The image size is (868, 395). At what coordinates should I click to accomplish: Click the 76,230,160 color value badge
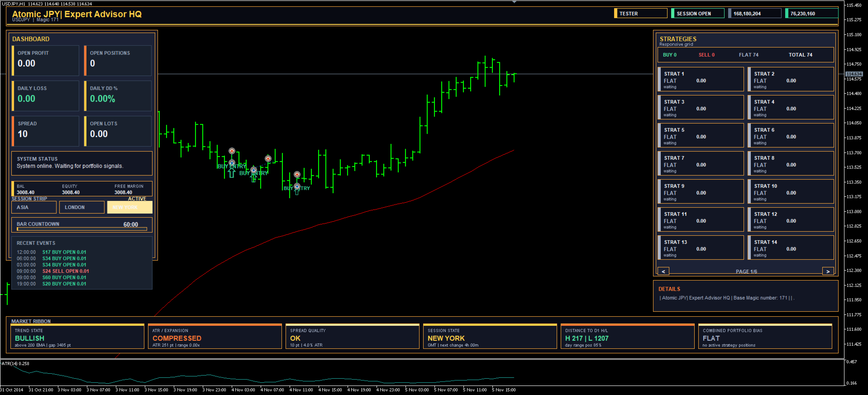tap(812, 14)
